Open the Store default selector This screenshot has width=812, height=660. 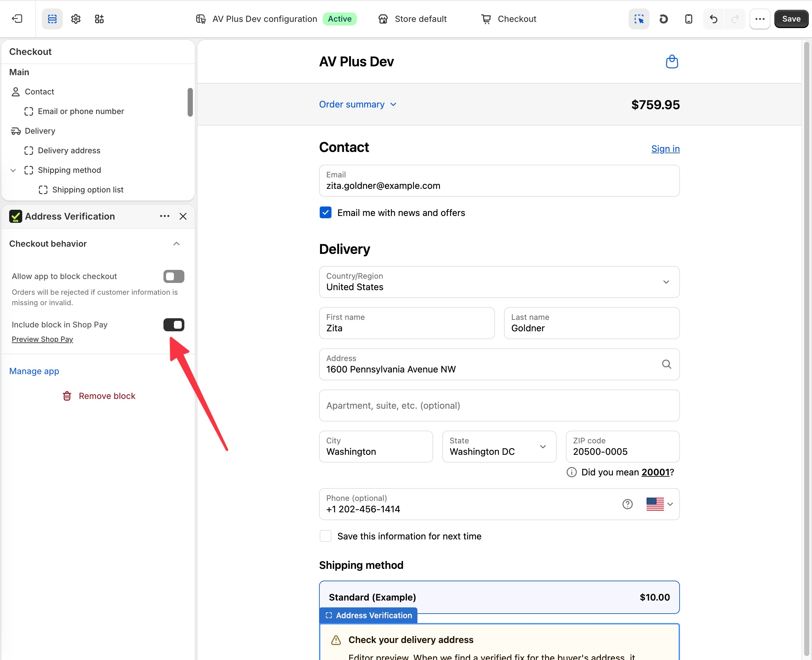pyautogui.click(x=412, y=19)
